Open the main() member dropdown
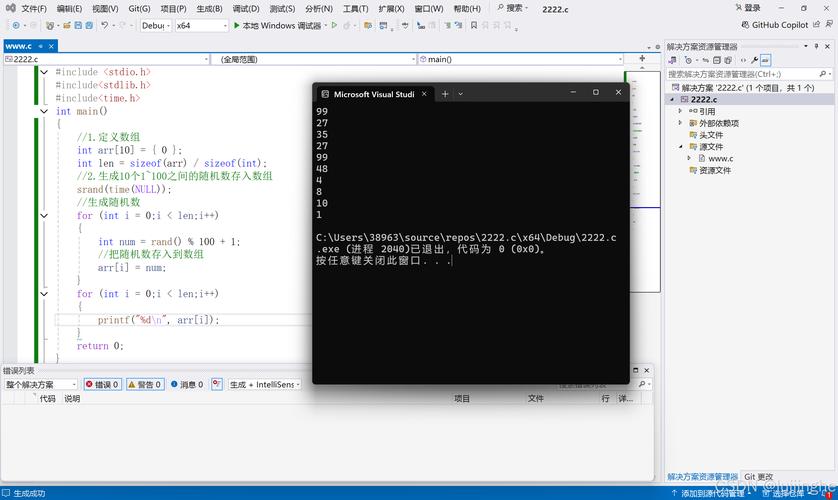The height and width of the screenshot is (500, 838). (521, 59)
